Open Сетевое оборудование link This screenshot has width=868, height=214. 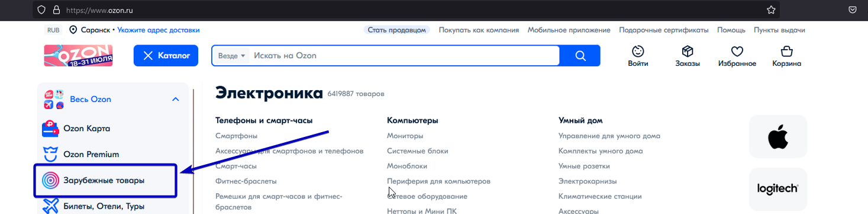point(427,196)
